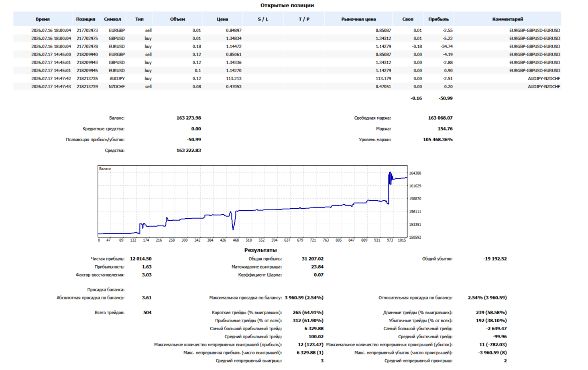Screen dimensions: 588x370
Task: Click the Открытые позиции title
Action: click(x=287, y=5)
